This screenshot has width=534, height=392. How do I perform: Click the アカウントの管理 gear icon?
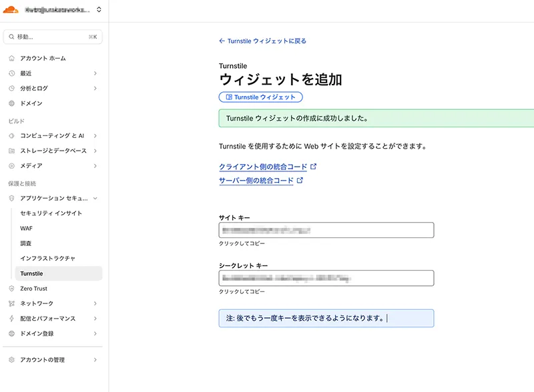point(12,360)
